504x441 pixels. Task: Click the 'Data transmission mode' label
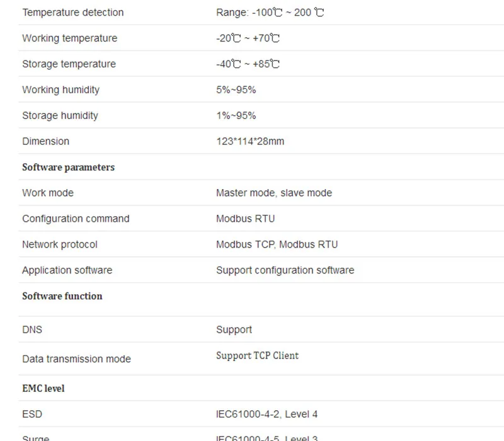pyautogui.click(x=76, y=358)
